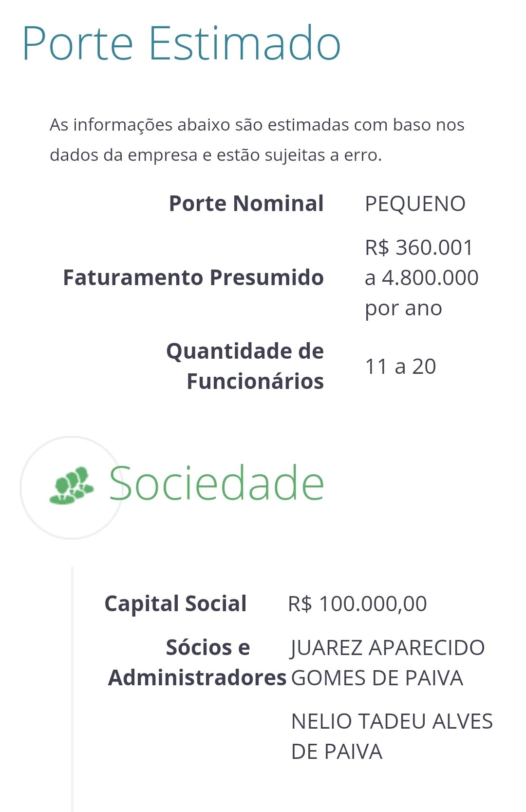Open partner JUAREZ APARECIDO GOMES DE PAIVA
Image resolution: width=526 pixels, height=812 pixels.
387,662
